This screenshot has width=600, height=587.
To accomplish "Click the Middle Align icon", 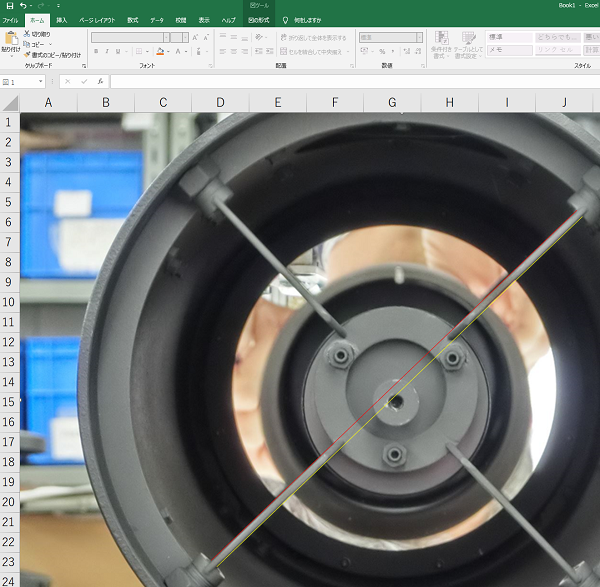I will click(x=234, y=37).
